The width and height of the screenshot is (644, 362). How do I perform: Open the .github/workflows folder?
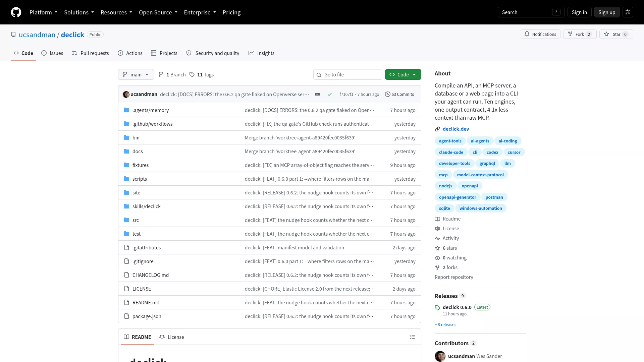point(153,124)
